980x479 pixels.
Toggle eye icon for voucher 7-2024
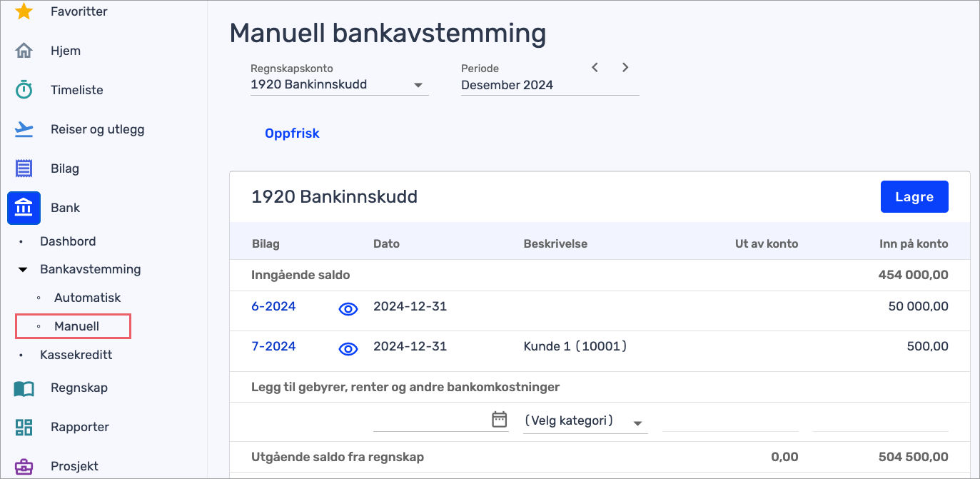tap(348, 348)
